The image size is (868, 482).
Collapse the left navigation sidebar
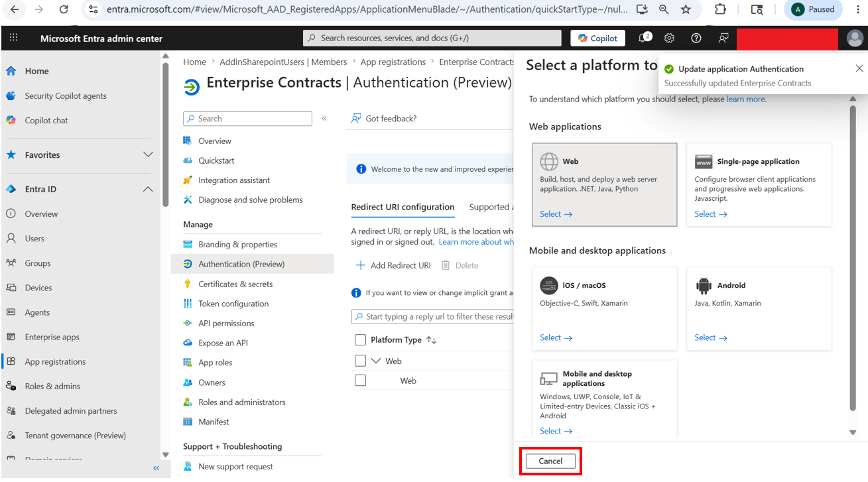point(156,468)
